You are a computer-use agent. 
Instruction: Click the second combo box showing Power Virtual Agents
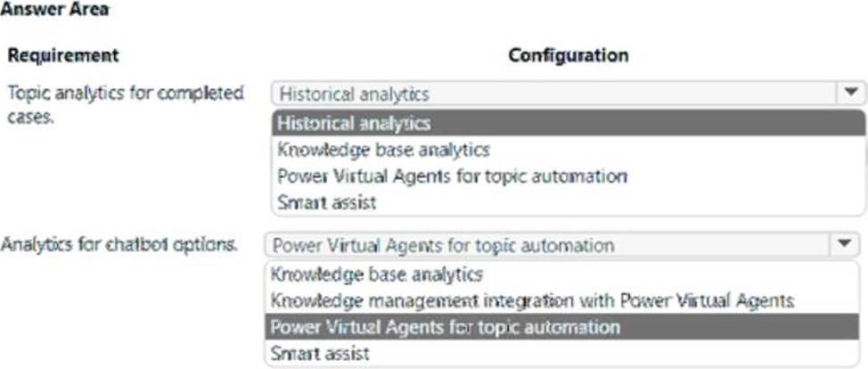561,244
